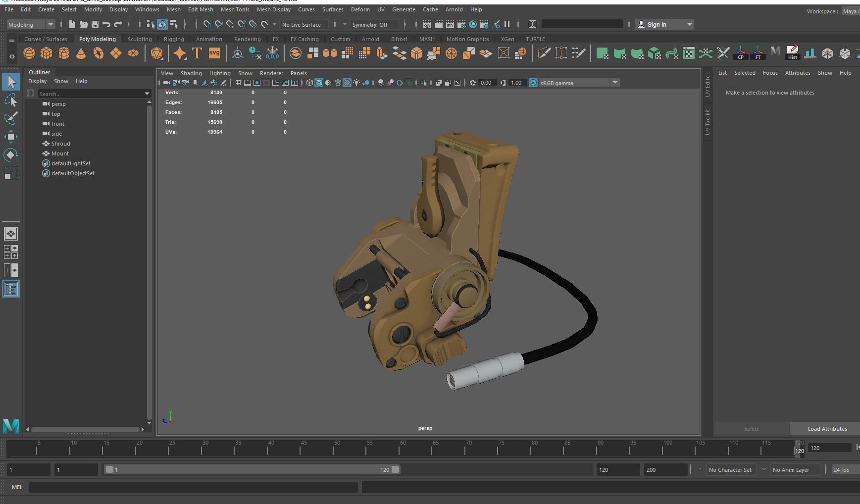Click the Hist shelf button
Viewport: 860px width, 504px height.
pyautogui.click(x=793, y=53)
